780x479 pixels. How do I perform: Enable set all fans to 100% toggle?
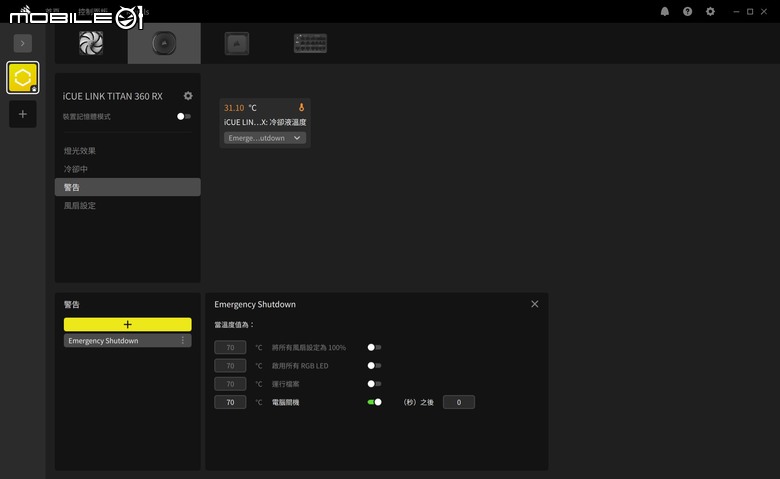point(374,347)
